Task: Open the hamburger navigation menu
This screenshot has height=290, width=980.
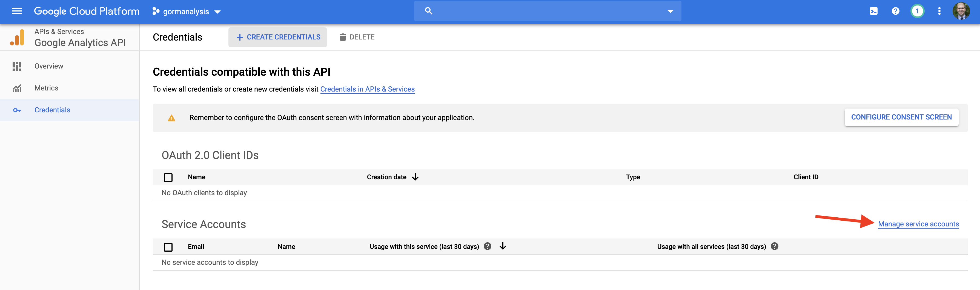Action: tap(17, 12)
